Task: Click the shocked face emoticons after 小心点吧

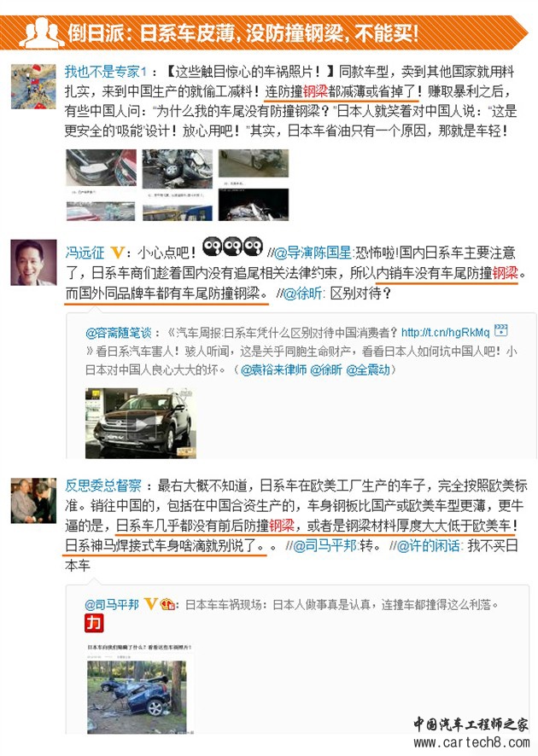Action: point(232,247)
